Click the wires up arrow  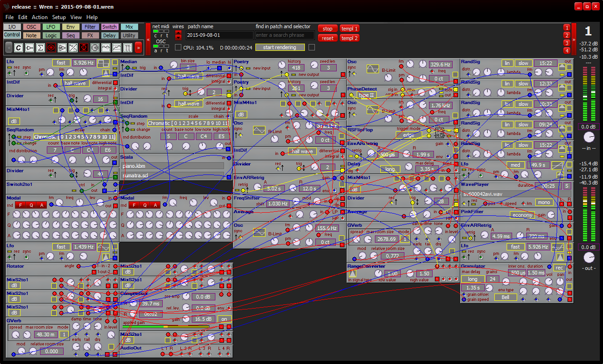click(178, 32)
